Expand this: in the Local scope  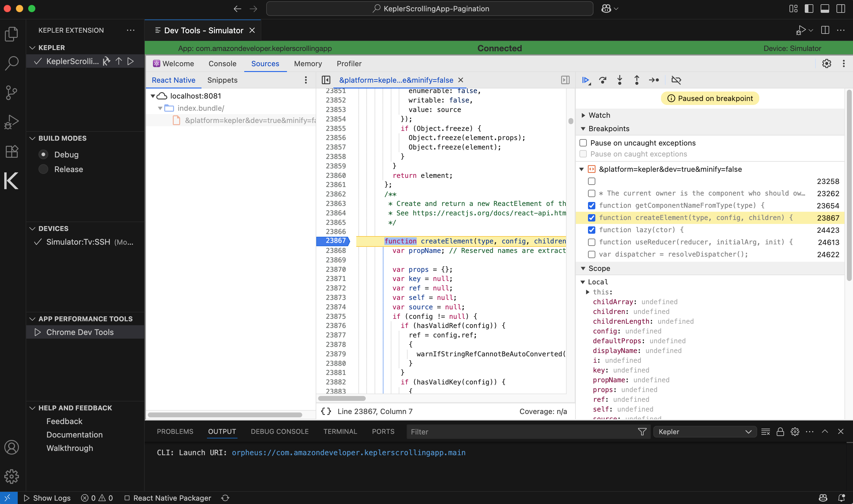[588, 292]
